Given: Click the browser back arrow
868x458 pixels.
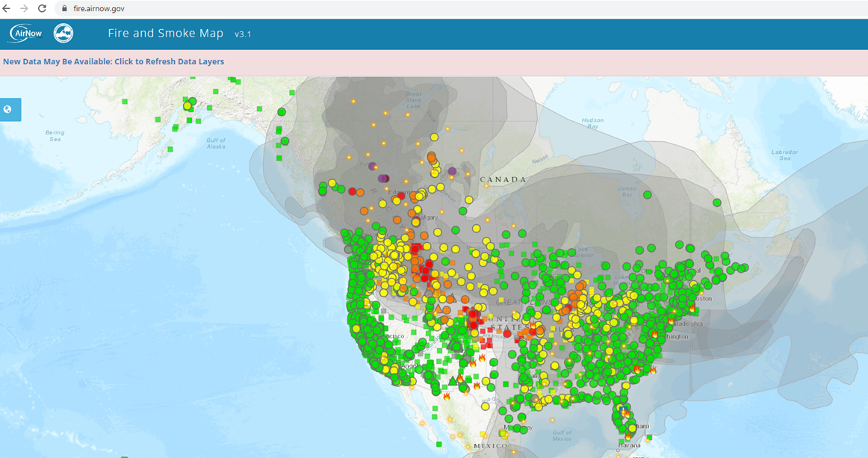Looking at the screenshot, I should [7, 8].
